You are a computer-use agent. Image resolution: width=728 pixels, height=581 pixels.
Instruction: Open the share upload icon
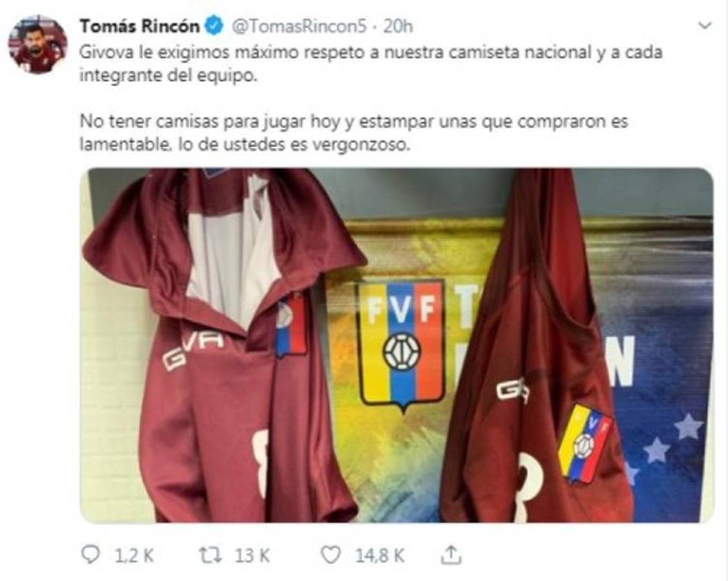(x=450, y=555)
